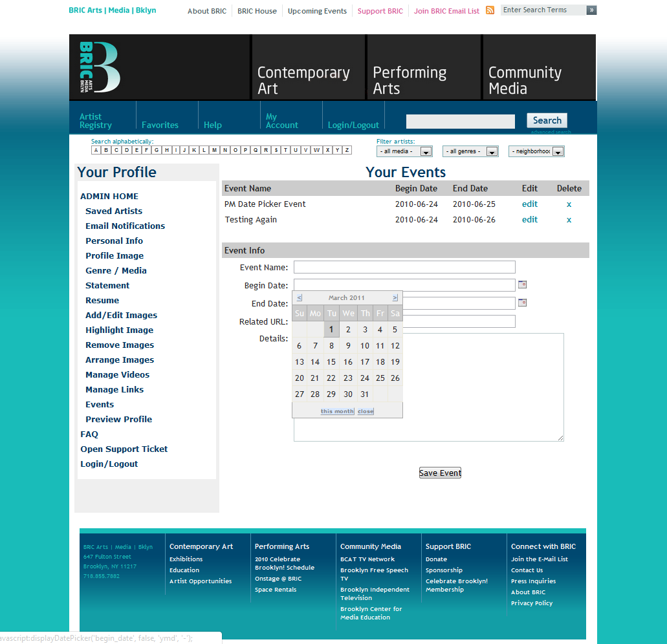Open the Begin Date calendar icon

coord(523,284)
